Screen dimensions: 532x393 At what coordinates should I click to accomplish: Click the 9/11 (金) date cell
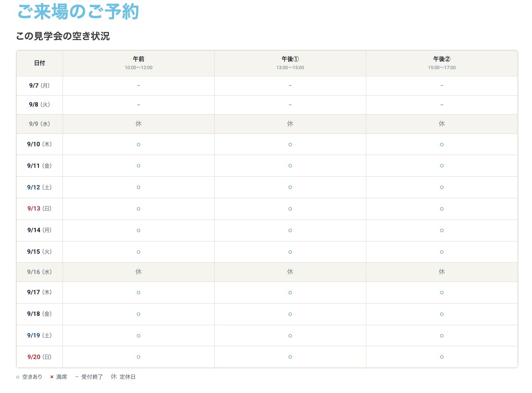(x=40, y=166)
